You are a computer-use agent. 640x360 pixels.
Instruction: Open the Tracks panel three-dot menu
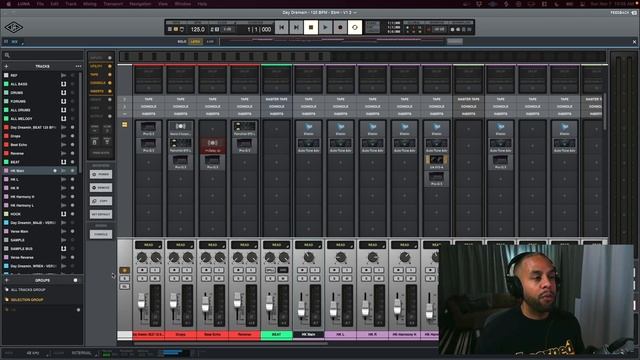[x=78, y=66]
